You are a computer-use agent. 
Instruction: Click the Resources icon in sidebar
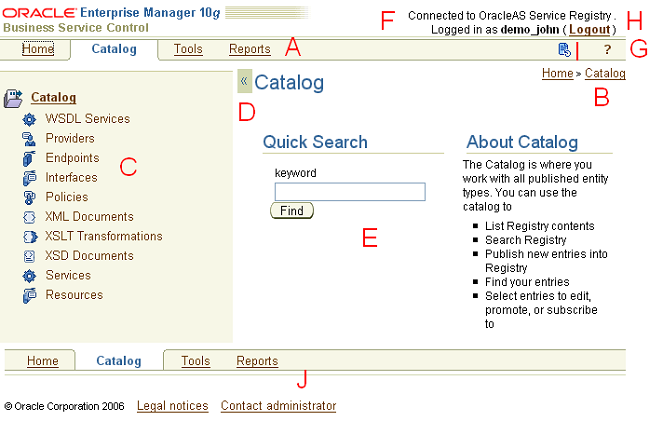[x=29, y=295]
